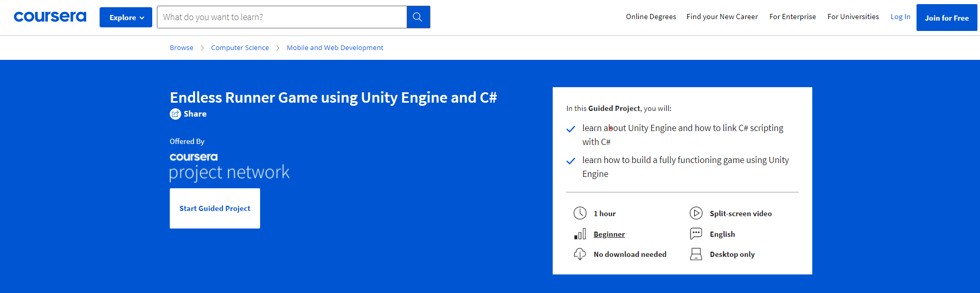Click the Log In link
This screenshot has height=293, width=980.
click(901, 17)
